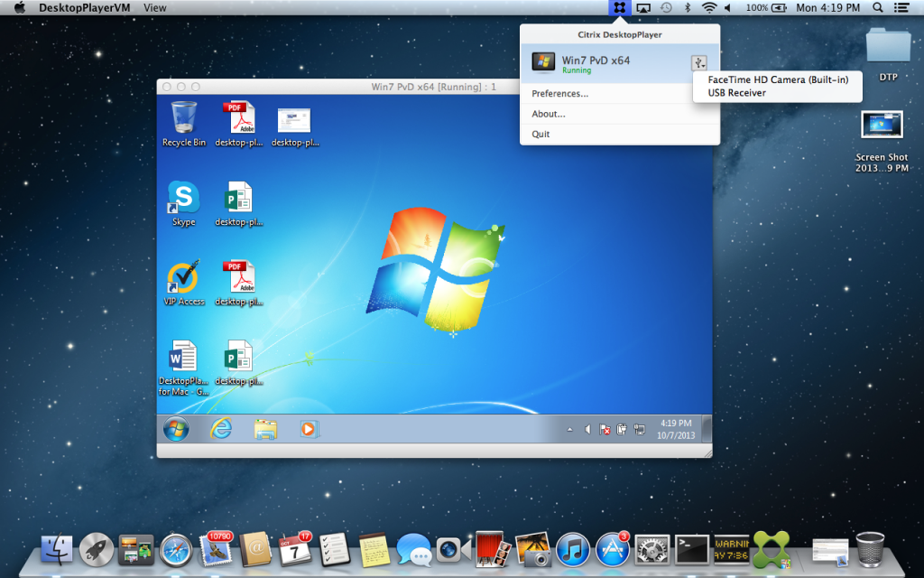924x578 pixels.
Task: Select the VIP Access shortcut
Action: tap(184, 283)
